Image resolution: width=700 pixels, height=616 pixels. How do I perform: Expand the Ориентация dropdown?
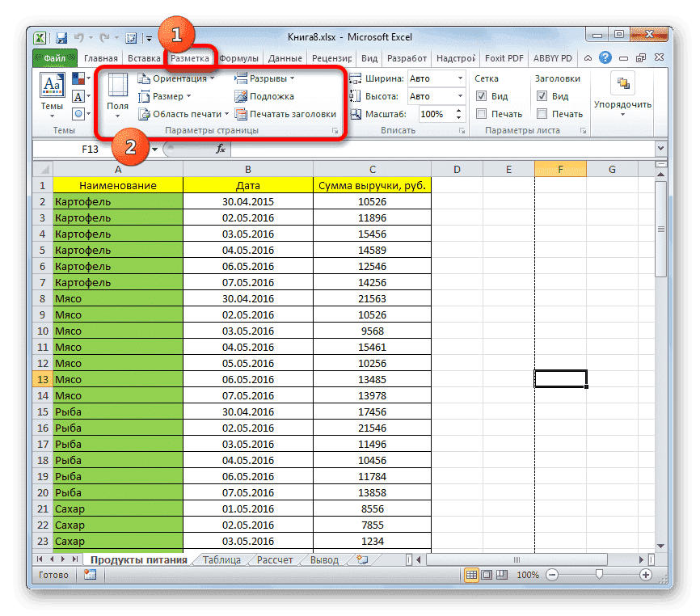coord(176,78)
